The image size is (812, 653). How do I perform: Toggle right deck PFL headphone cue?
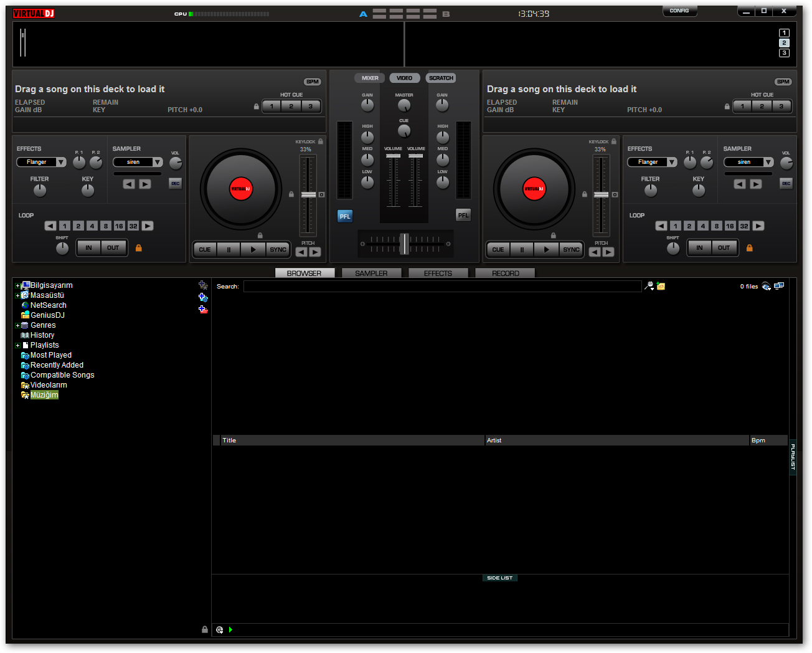click(x=463, y=215)
